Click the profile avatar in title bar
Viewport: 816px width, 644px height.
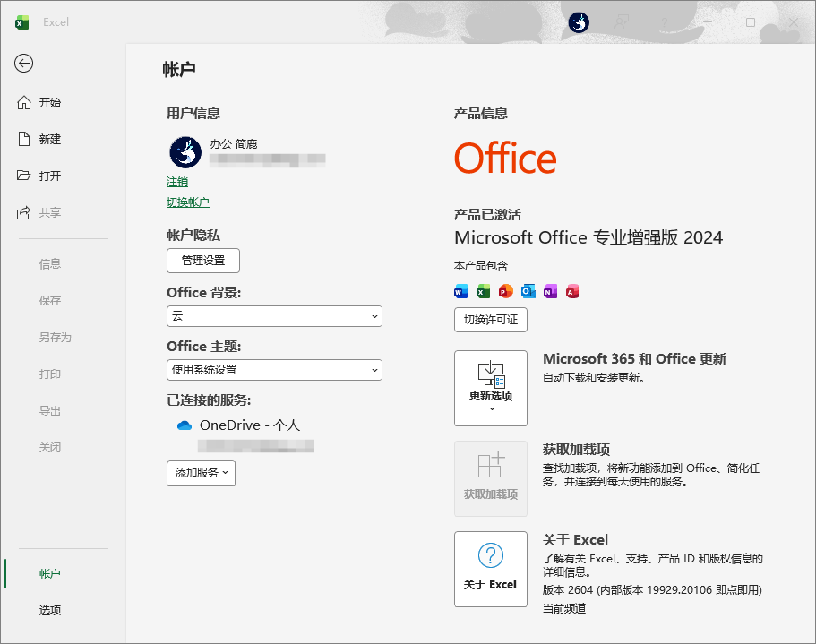click(x=579, y=22)
